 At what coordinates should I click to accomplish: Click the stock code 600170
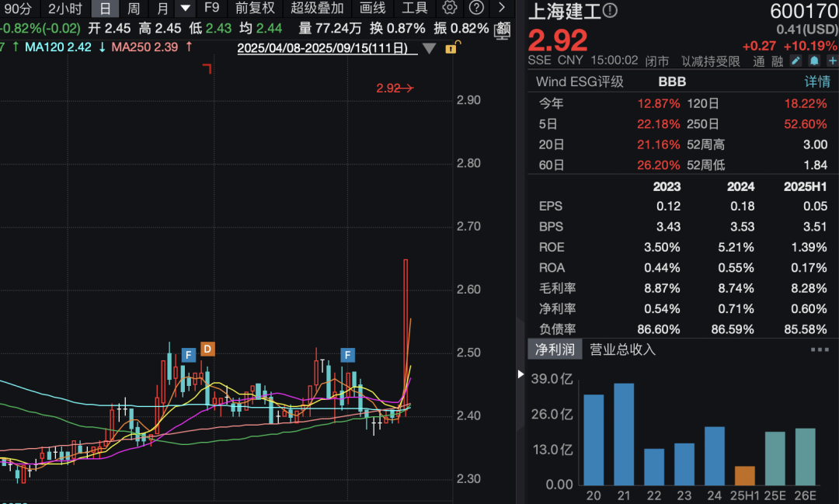(804, 11)
